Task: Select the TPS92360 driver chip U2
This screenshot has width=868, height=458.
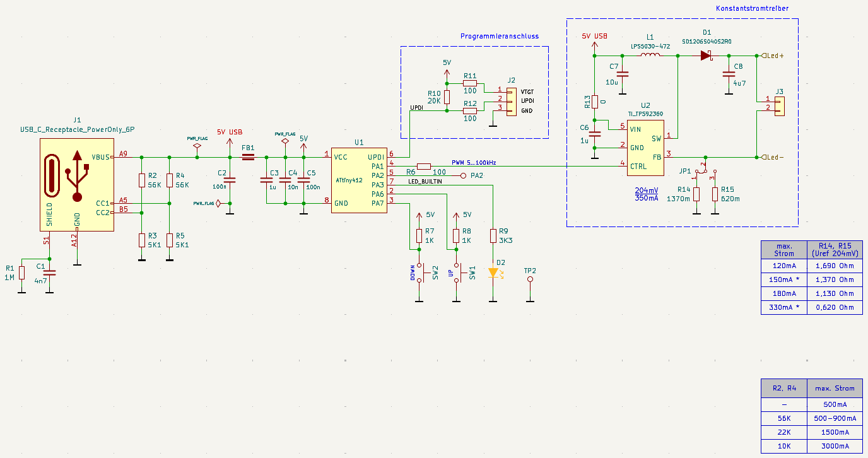Action: 645,146
